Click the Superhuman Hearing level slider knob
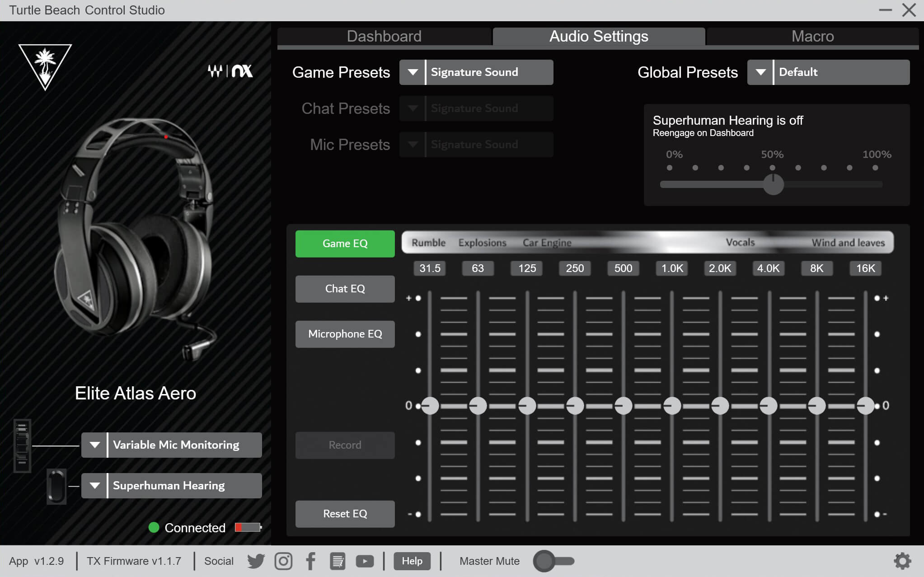The width and height of the screenshot is (924, 577). point(773,184)
